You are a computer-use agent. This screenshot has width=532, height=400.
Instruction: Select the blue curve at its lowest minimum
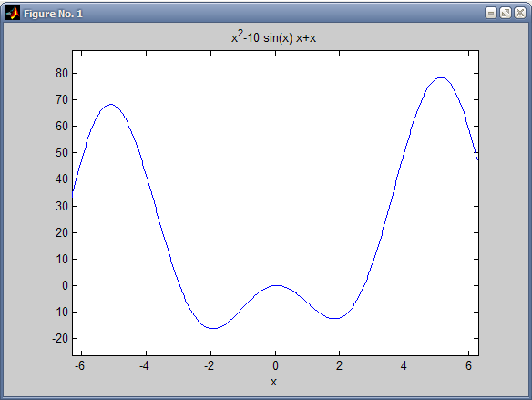[212, 328]
